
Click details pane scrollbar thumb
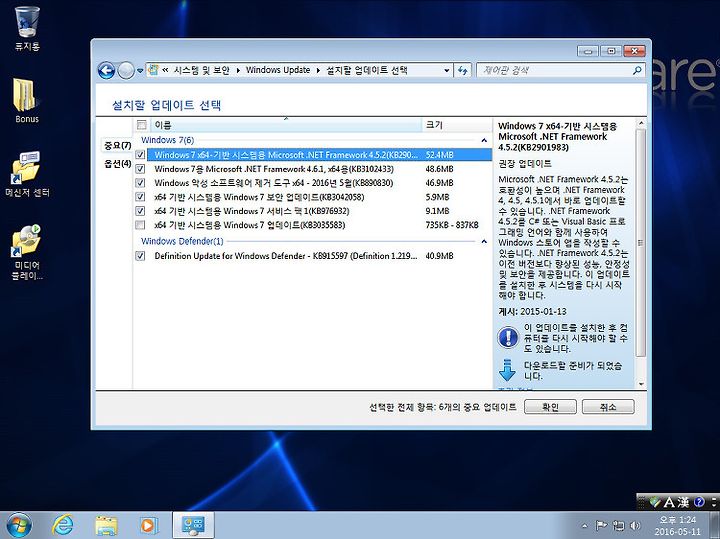pos(641,242)
